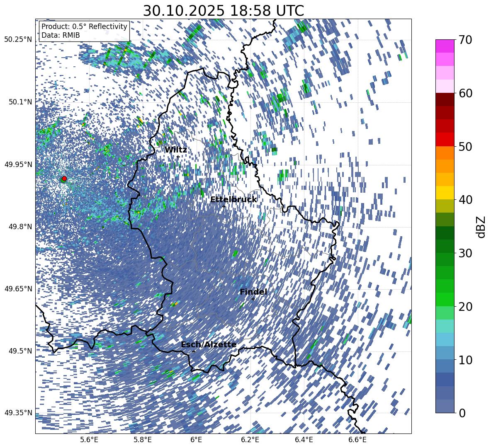The width and height of the screenshot is (491, 448).
Task: Click the colorbar tick label 10
Action: [x=466, y=360]
